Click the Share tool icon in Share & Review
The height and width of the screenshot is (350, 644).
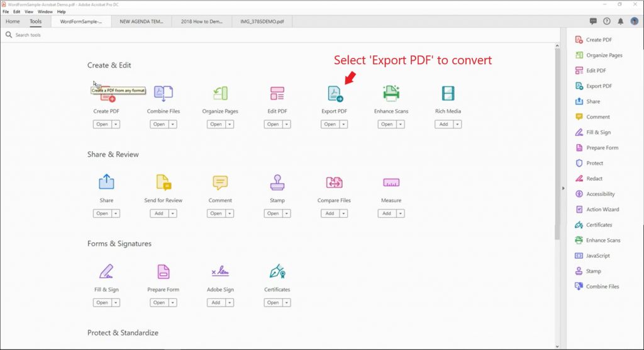point(106,182)
